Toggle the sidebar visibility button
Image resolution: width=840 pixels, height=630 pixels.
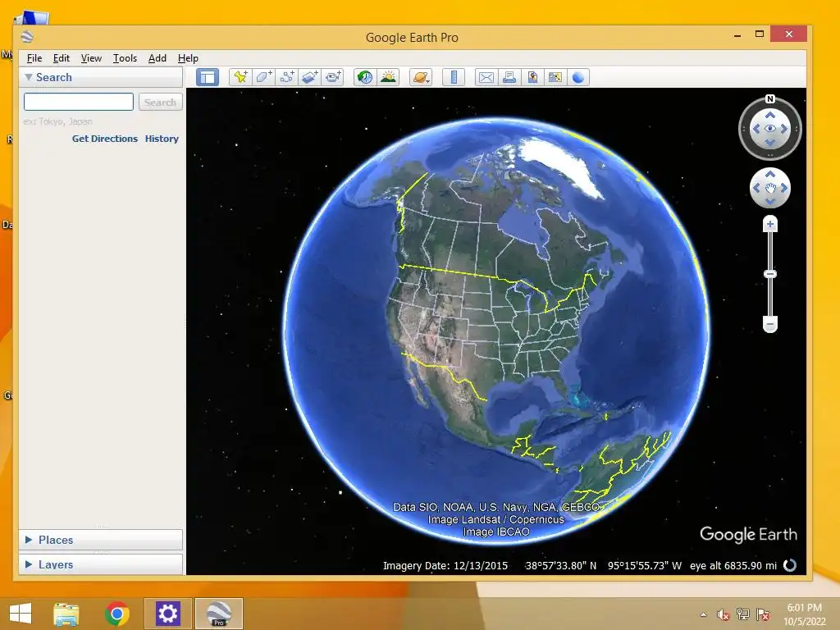point(208,77)
